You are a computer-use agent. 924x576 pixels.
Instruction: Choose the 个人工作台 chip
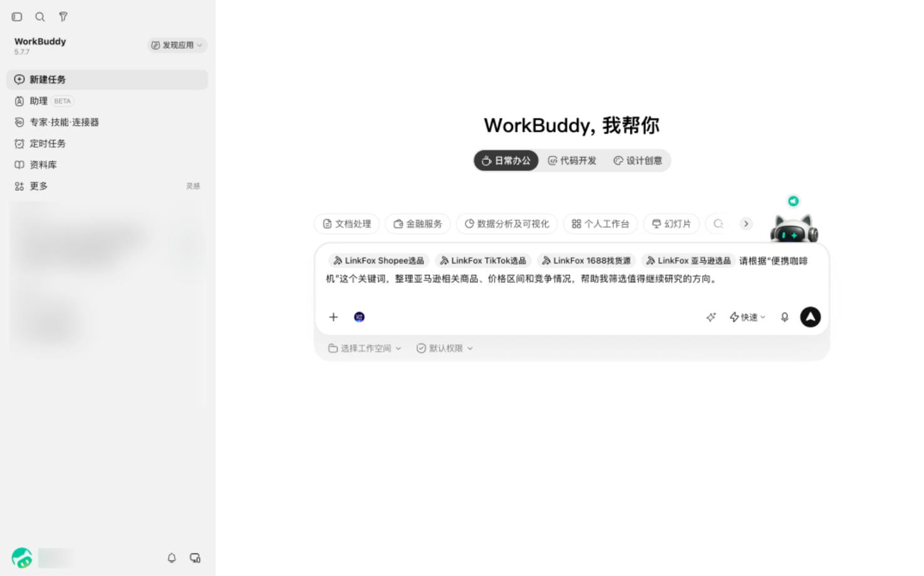[x=601, y=224]
